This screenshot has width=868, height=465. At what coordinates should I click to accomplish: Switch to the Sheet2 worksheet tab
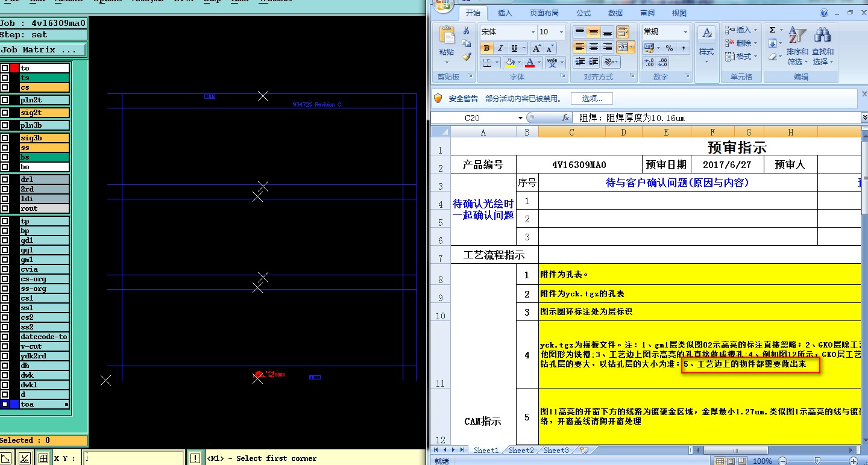pos(521,450)
